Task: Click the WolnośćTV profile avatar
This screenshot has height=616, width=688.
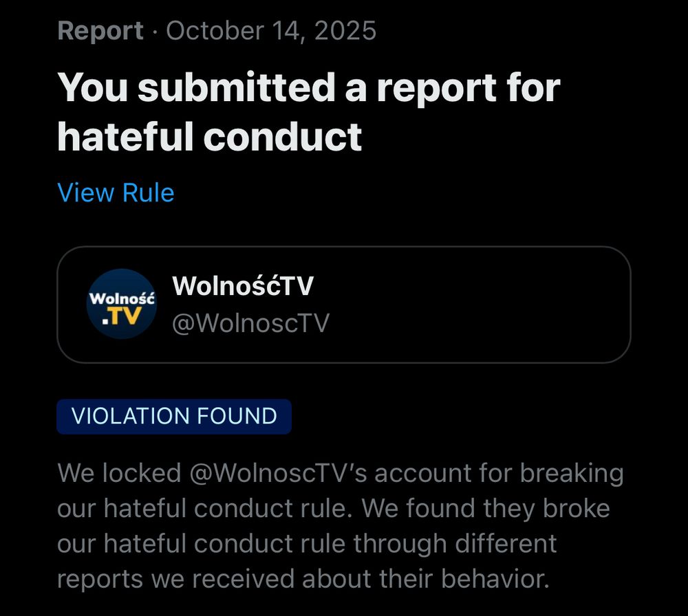Action: 122,304
